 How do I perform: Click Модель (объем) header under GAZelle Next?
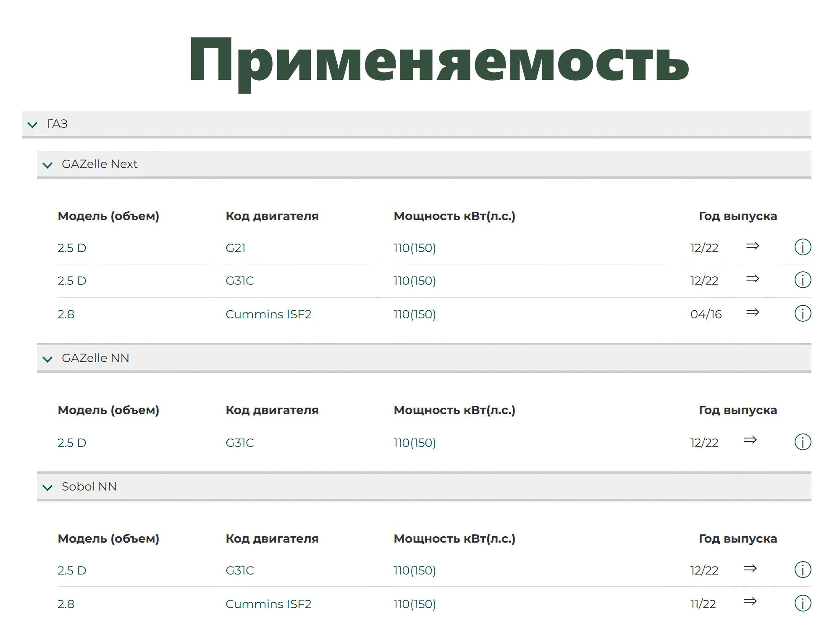tap(108, 216)
